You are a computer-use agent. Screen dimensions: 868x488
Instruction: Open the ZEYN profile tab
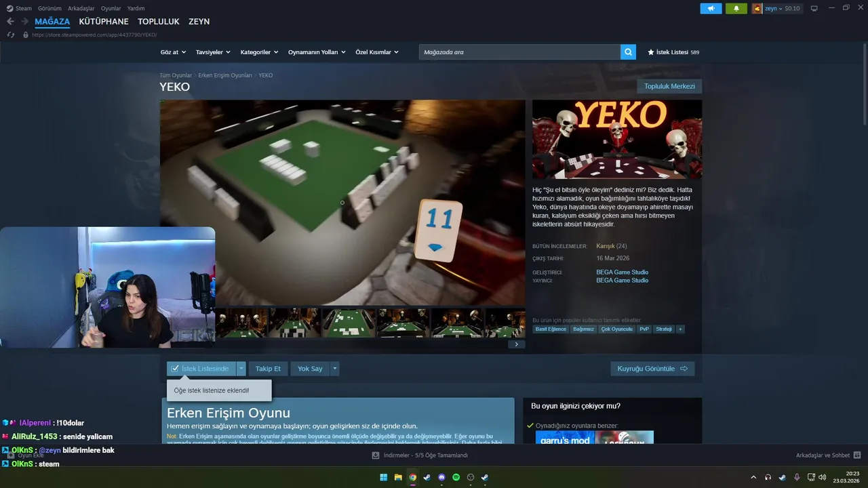(x=199, y=22)
